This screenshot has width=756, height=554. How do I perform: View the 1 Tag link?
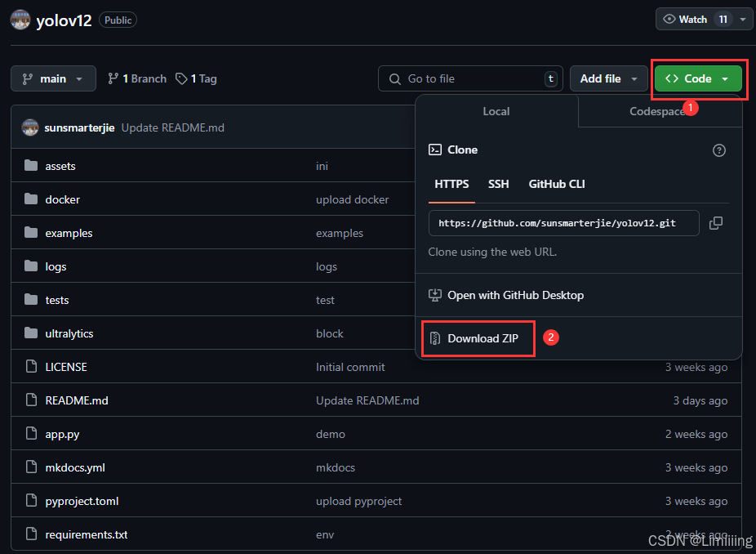[x=196, y=78]
